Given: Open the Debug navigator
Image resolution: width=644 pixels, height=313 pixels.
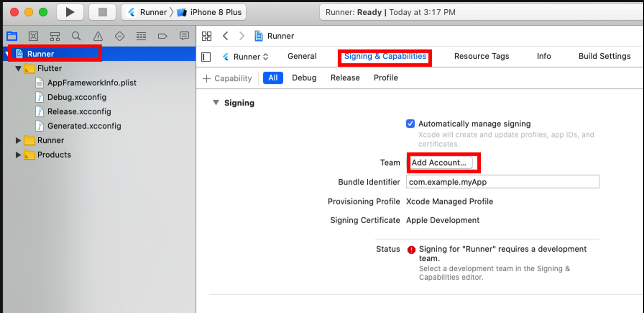Looking at the screenshot, I should click(141, 36).
